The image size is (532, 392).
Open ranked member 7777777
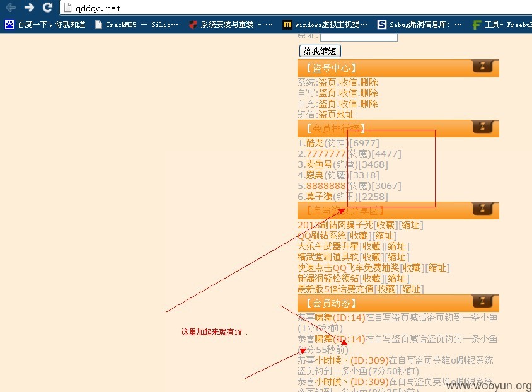(326, 154)
